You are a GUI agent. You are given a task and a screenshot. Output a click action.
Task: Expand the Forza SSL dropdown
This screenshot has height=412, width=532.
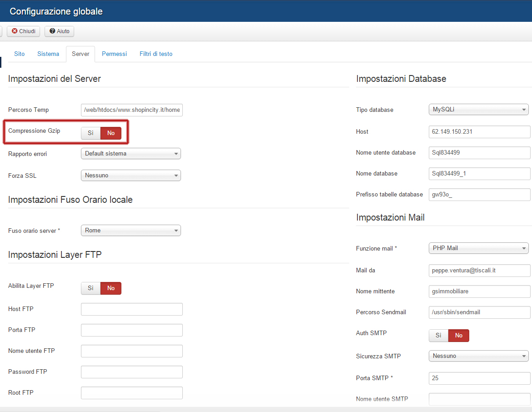(130, 176)
